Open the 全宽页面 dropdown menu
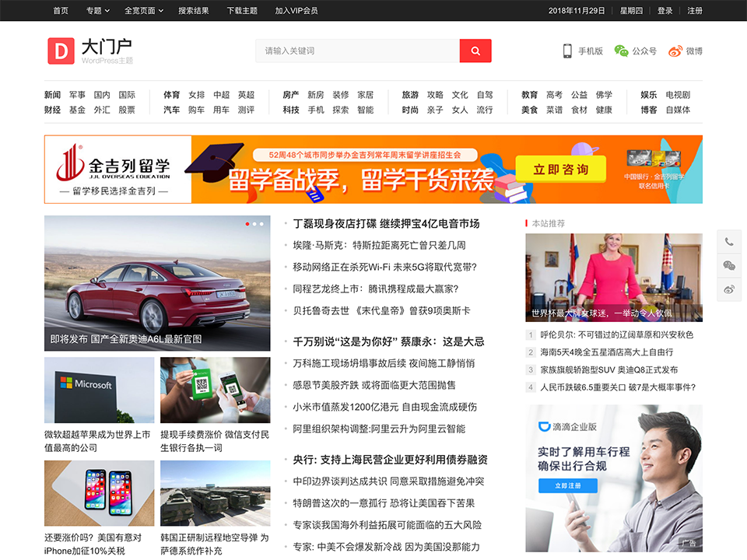Image resolution: width=747 pixels, height=560 pixels. 140,11
